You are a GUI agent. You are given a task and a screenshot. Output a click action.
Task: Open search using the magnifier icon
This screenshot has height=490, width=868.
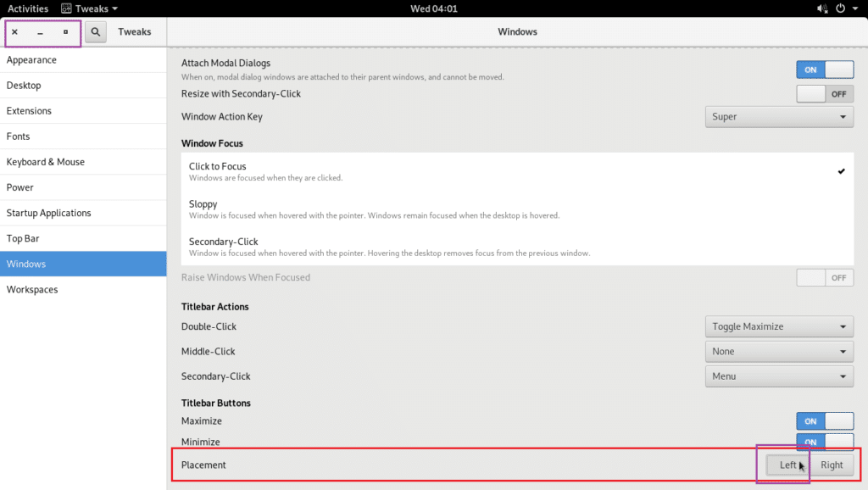tap(96, 31)
